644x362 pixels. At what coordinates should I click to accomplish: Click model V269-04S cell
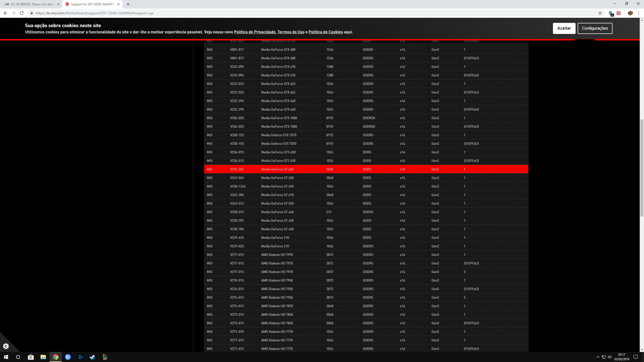[237, 178]
